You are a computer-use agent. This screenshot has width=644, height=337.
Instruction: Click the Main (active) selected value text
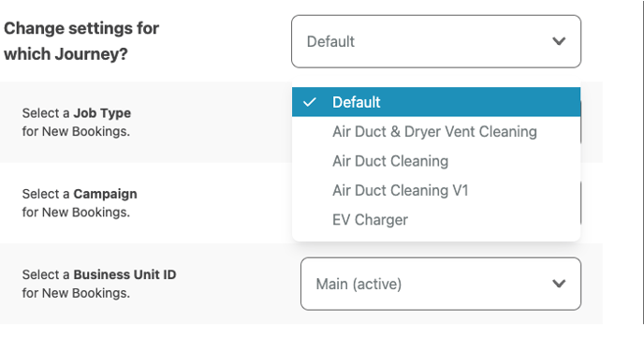pyautogui.click(x=359, y=284)
